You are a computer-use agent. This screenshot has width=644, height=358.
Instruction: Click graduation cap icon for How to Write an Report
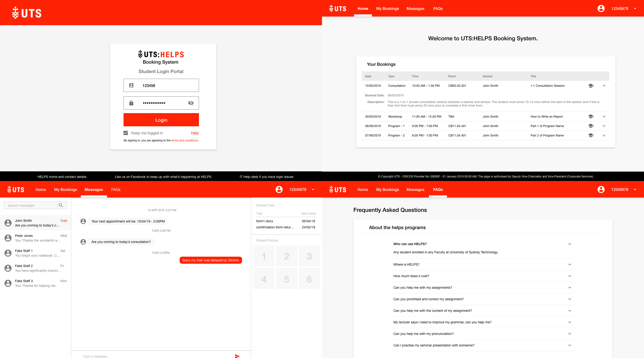(591, 116)
